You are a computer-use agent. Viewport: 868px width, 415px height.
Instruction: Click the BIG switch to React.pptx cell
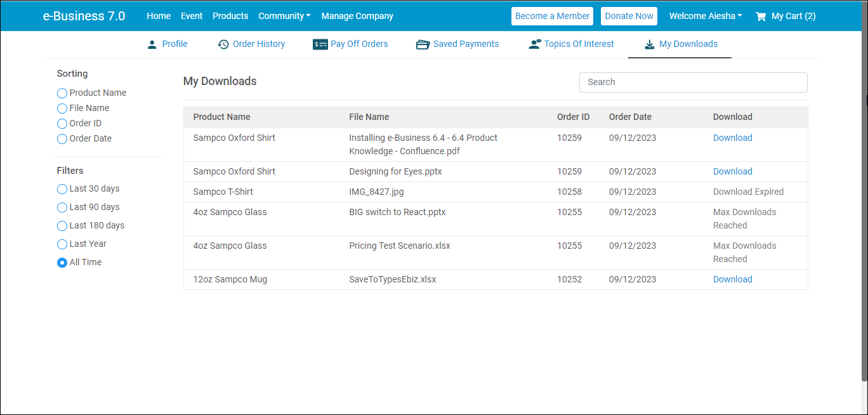point(397,212)
